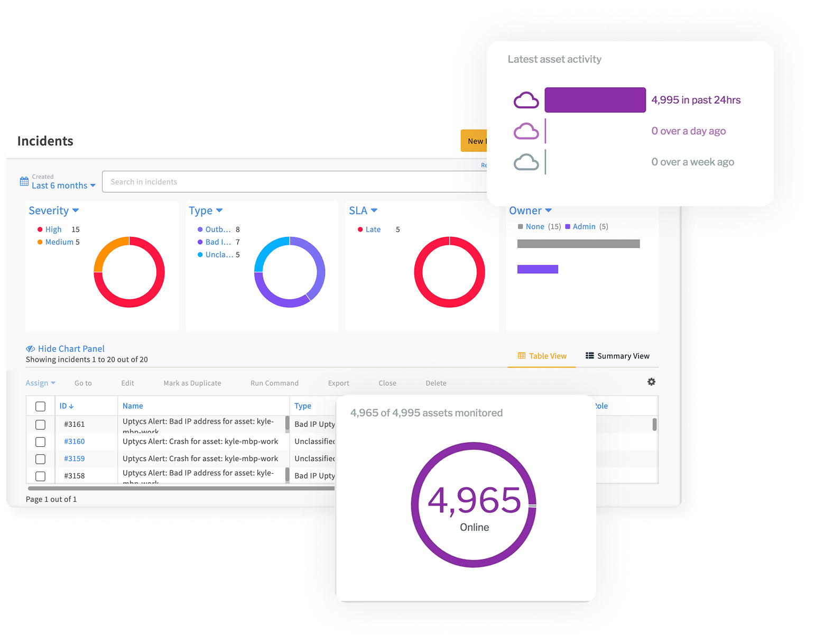The image size is (815, 644).
Task: Click the red High severity legend dot
Action: [40, 229]
